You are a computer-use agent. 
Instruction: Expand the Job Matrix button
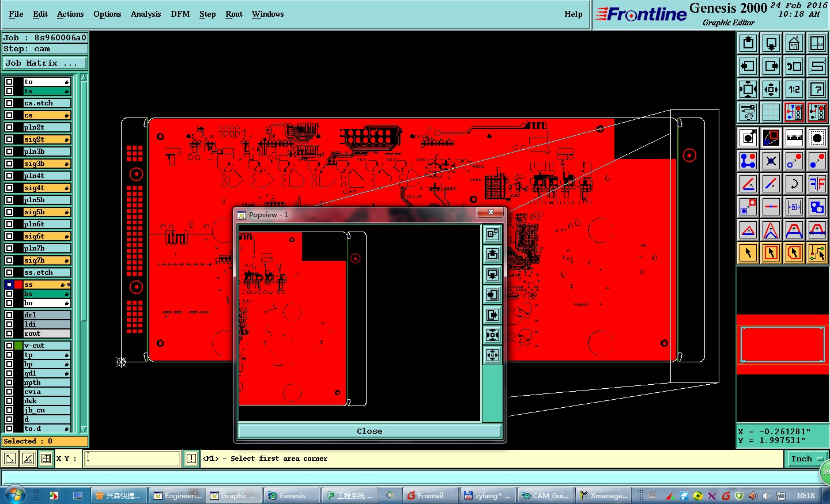click(x=46, y=63)
